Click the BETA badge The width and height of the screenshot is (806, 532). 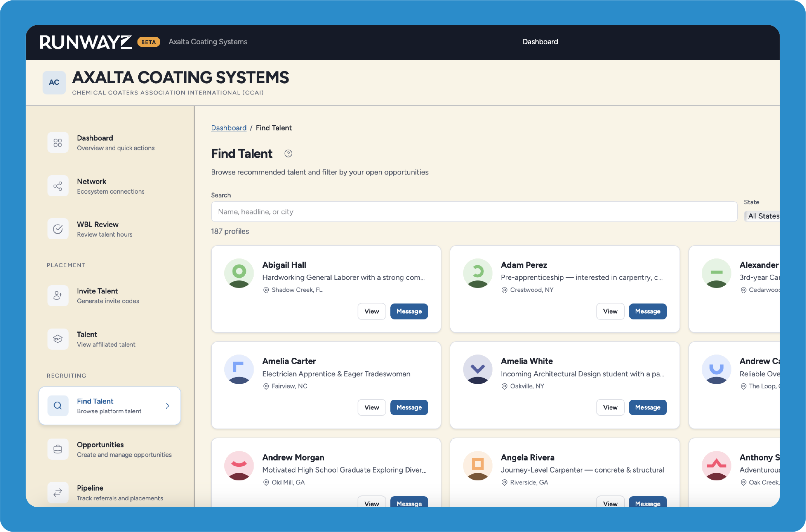tap(148, 42)
